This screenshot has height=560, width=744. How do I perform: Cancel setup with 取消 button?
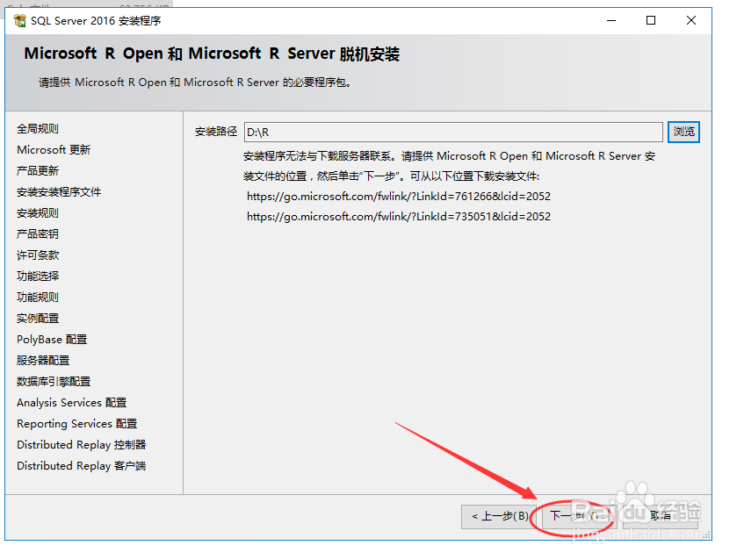tap(660, 516)
